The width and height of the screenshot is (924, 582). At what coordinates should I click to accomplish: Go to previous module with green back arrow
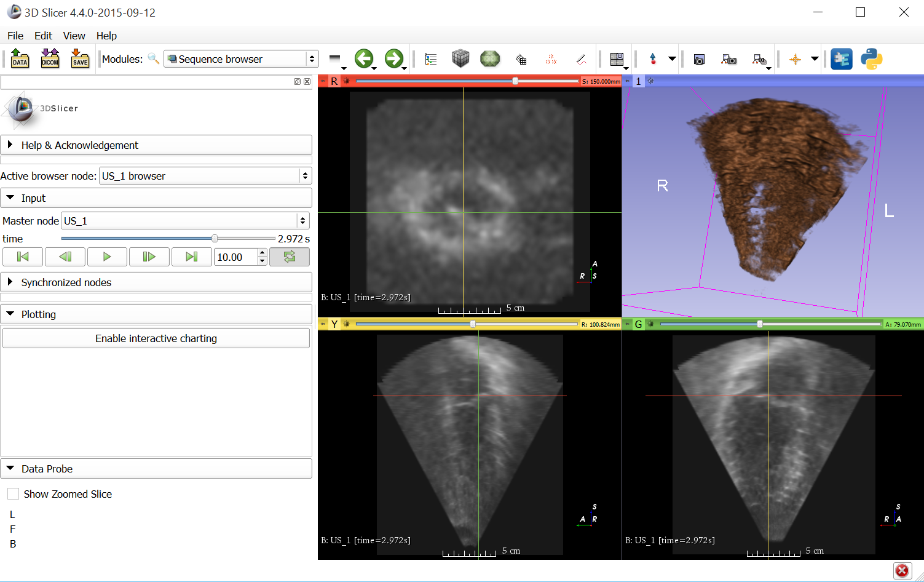tap(364, 59)
